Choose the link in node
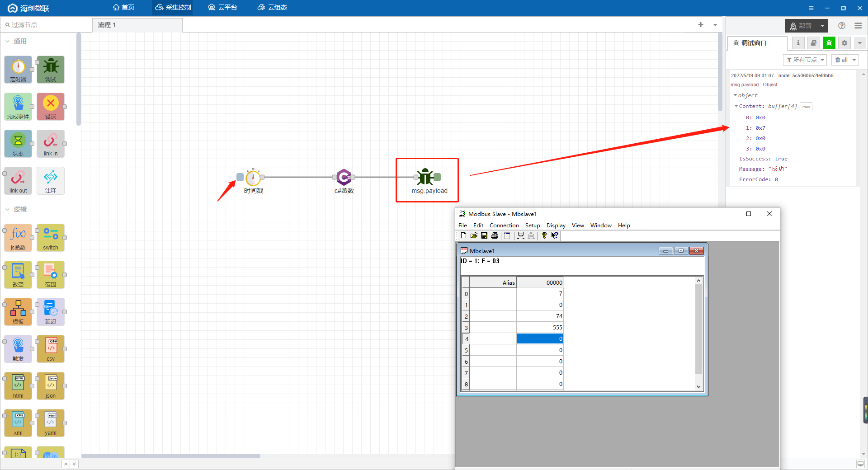868x470 pixels. point(51,144)
